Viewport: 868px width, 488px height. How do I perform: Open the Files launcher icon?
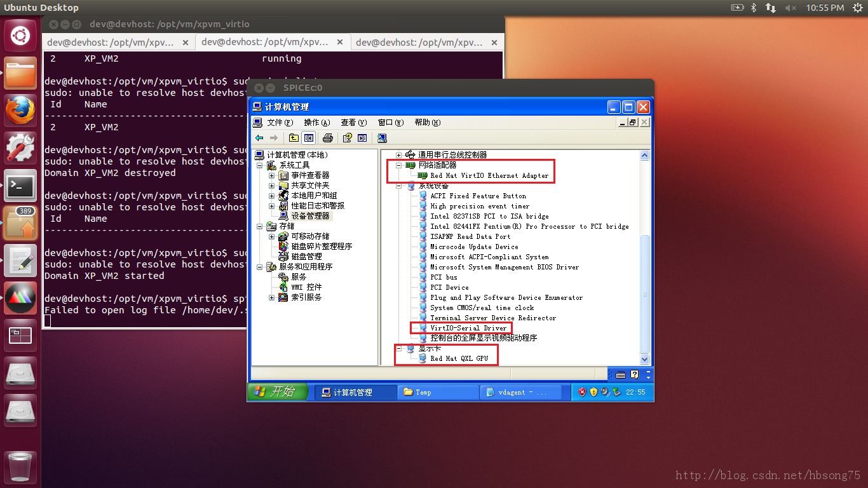click(x=20, y=73)
